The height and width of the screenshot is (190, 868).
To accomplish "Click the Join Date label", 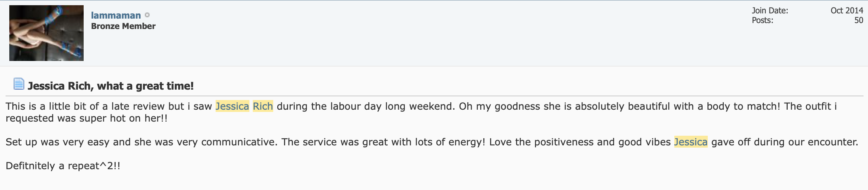I will point(770,10).
